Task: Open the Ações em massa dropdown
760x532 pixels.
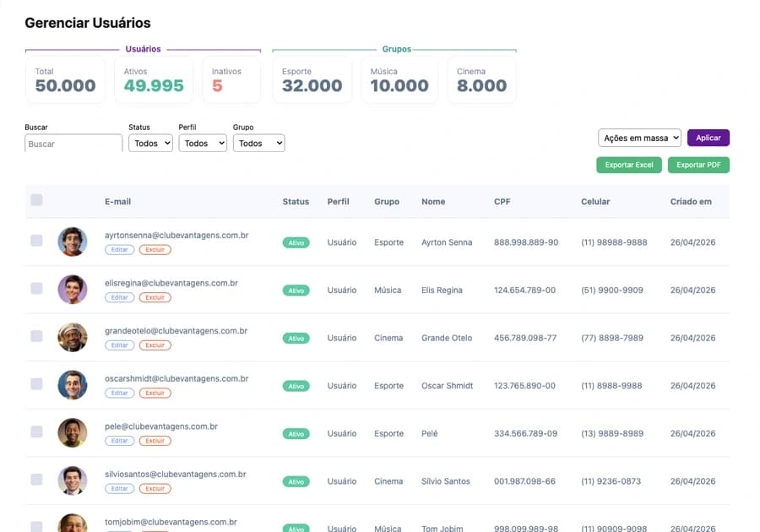Action: point(639,138)
